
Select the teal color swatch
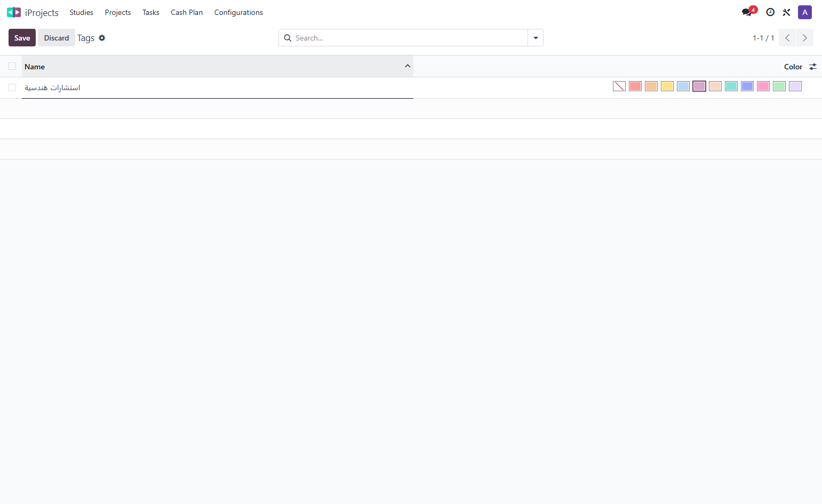pos(731,86)
